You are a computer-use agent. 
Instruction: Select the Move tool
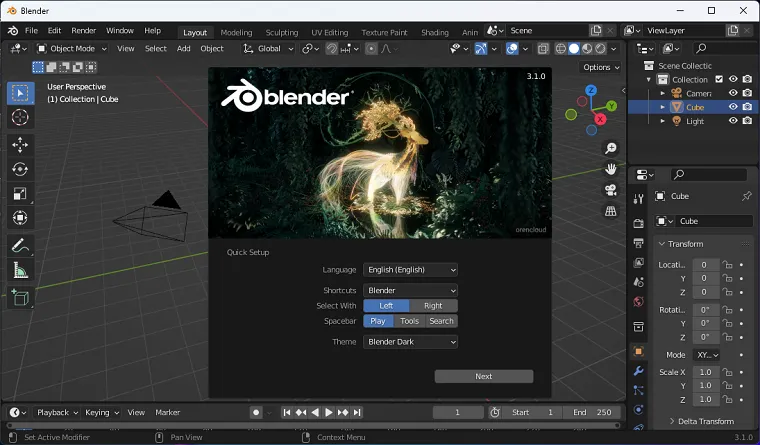click(x=20, y=144)
